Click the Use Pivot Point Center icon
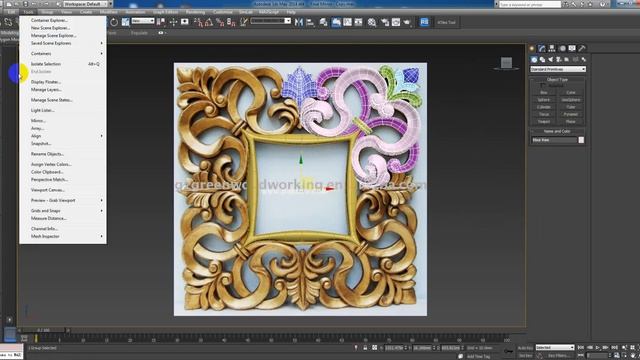The height and width of the screenshot is (360, 640). (x=161, y=22)
